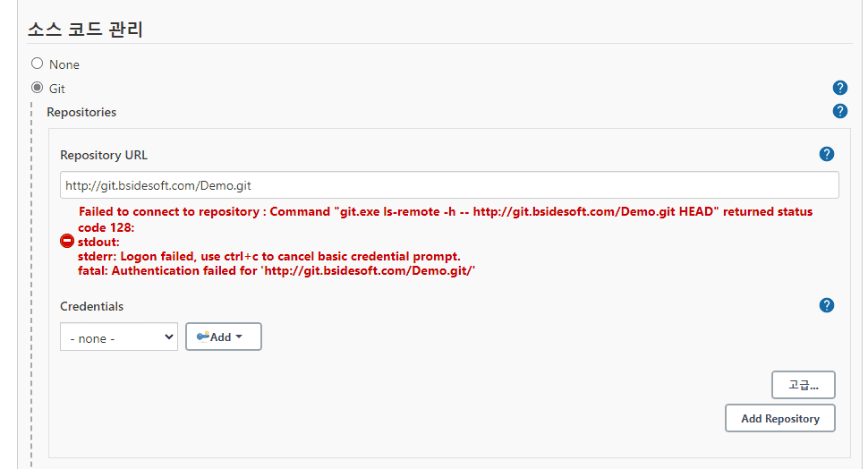Image resolution: width=868 pixels, height=469 pixels.
Task: Click the None option label
Action: (x=64, y=64)
